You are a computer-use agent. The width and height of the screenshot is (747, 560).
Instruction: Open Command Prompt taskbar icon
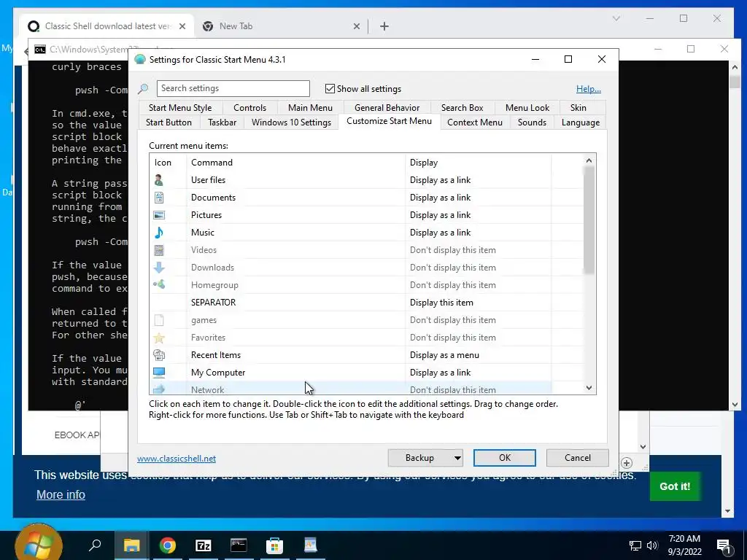coord(239,545)
